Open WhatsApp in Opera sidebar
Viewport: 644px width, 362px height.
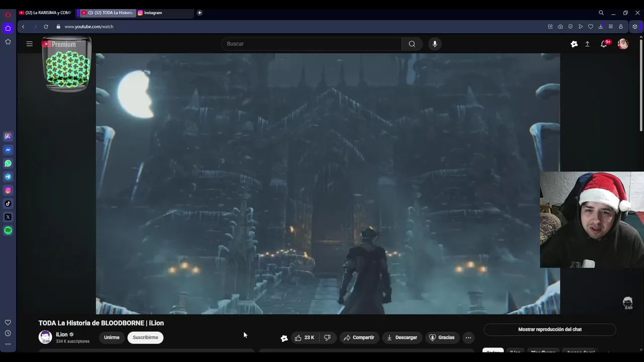8,163
